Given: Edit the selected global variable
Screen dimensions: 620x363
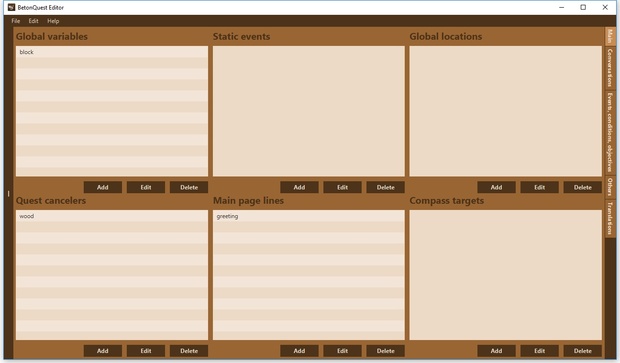Looking at the screenshot, I should click(146, 187).
